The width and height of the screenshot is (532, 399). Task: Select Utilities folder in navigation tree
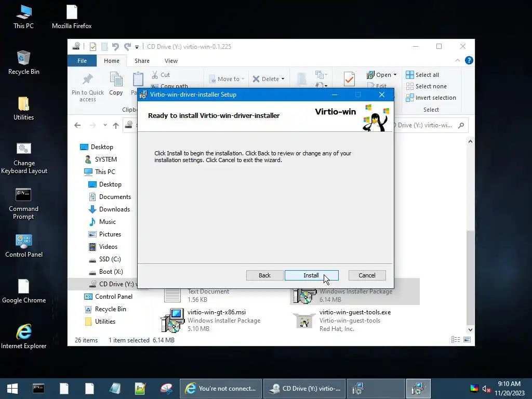[100, 322]
